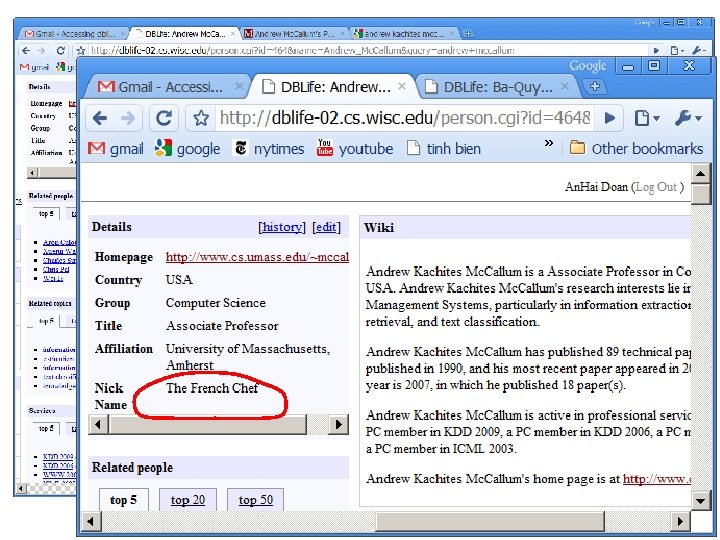The image size is (720, 540).
Task: Open the youtube bookmark
Action: pyautogui.click(x=354, y=148)
